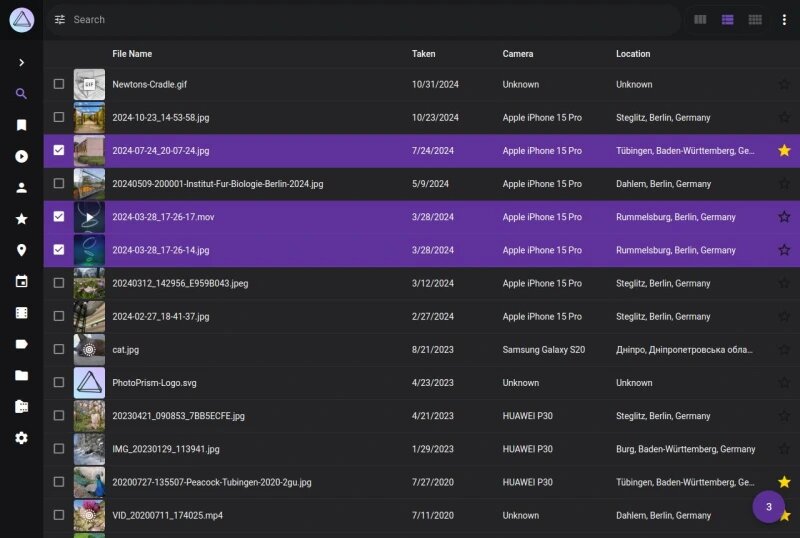Check the Newtons-Cradle.gif row checkbox

click(59, 85)
